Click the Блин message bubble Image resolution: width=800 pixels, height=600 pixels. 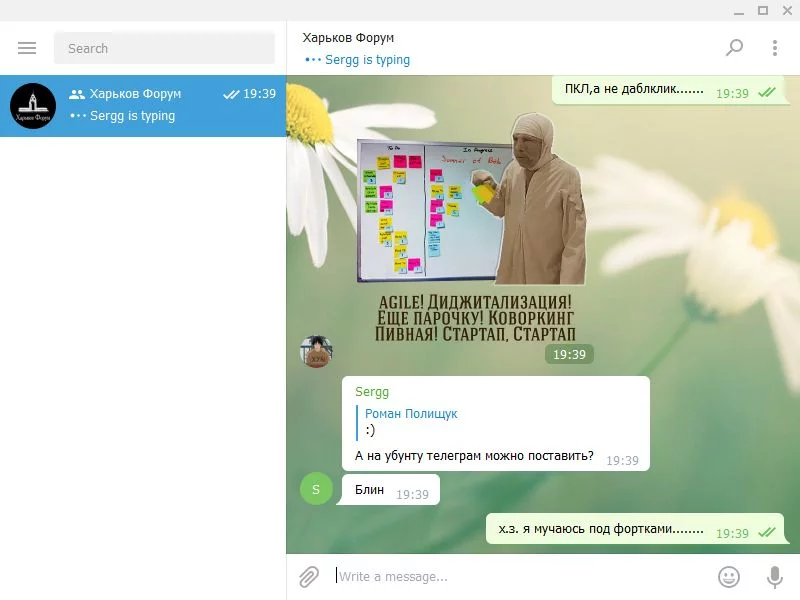389,490
